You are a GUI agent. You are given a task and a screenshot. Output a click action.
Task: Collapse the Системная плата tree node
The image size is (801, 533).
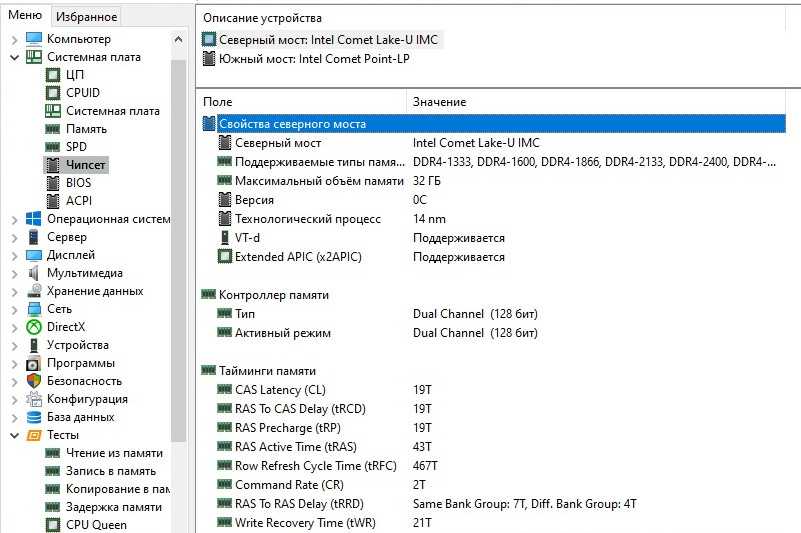click(x=14, y=57)
